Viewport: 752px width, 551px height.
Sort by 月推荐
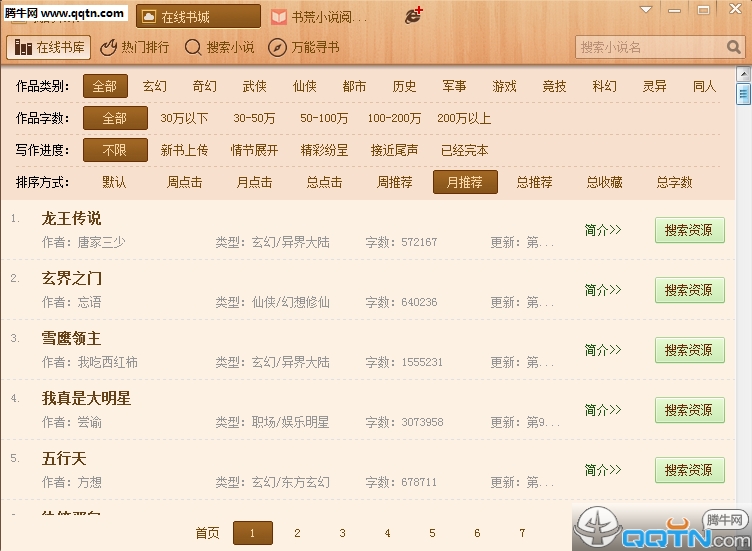pos(465,182)
